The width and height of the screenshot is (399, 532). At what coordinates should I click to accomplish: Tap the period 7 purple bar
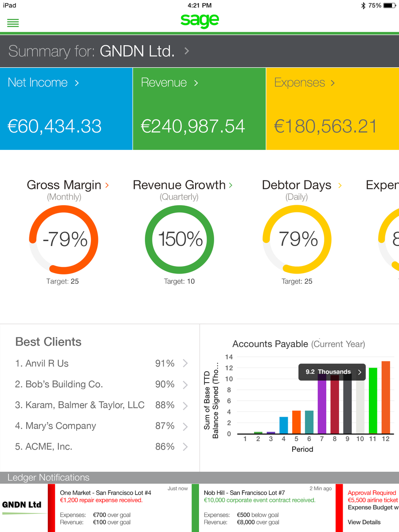(322, 404)
